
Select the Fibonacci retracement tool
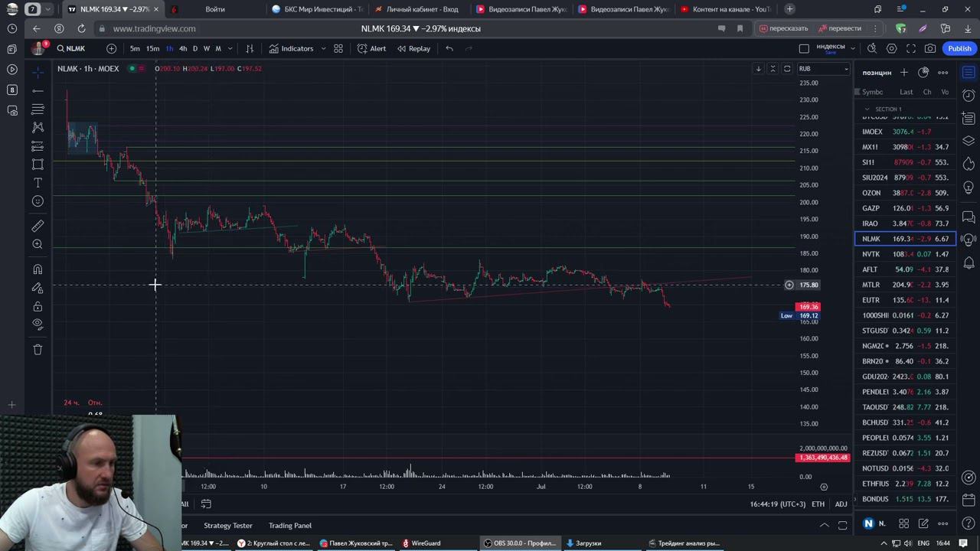(x=38, y=109)
